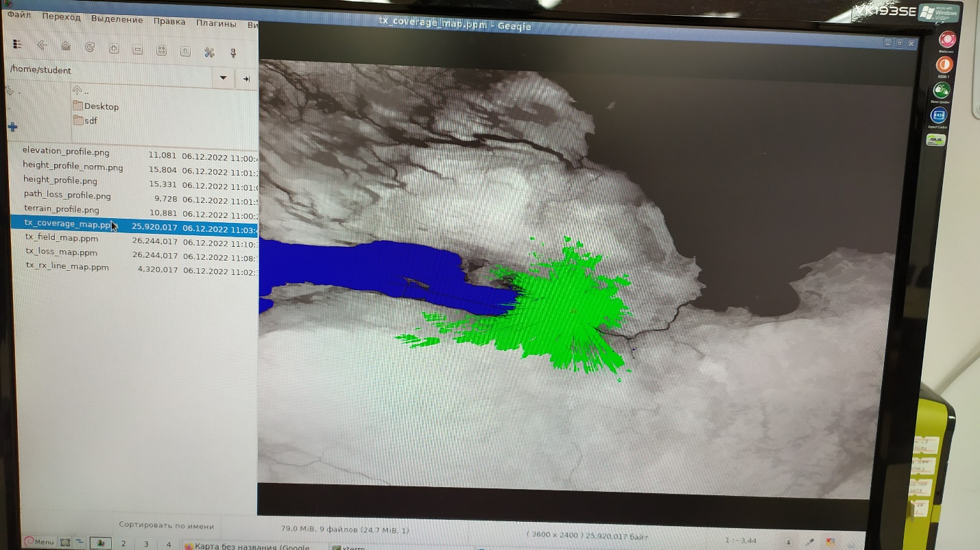980x550 pixels.
Task: Click the Desktop folder icon
Action: pyautogui.click(x=78, y=106)
